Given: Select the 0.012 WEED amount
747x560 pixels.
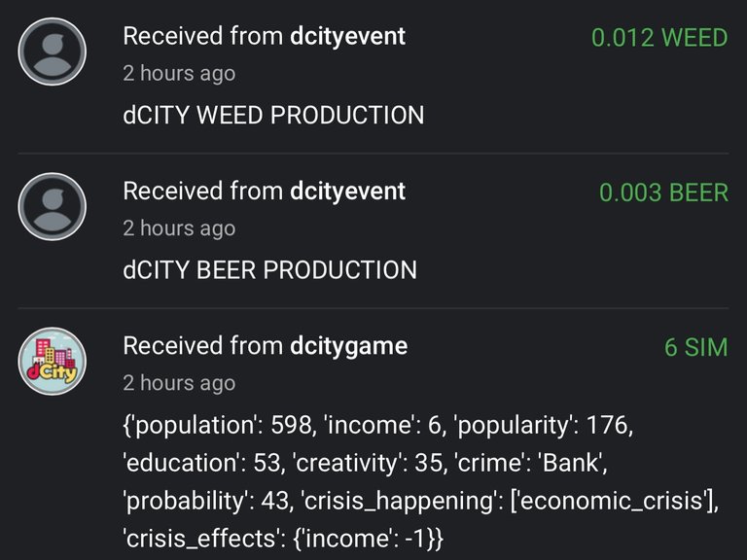Looking at the screenshot, I should (x=659, y=38).
